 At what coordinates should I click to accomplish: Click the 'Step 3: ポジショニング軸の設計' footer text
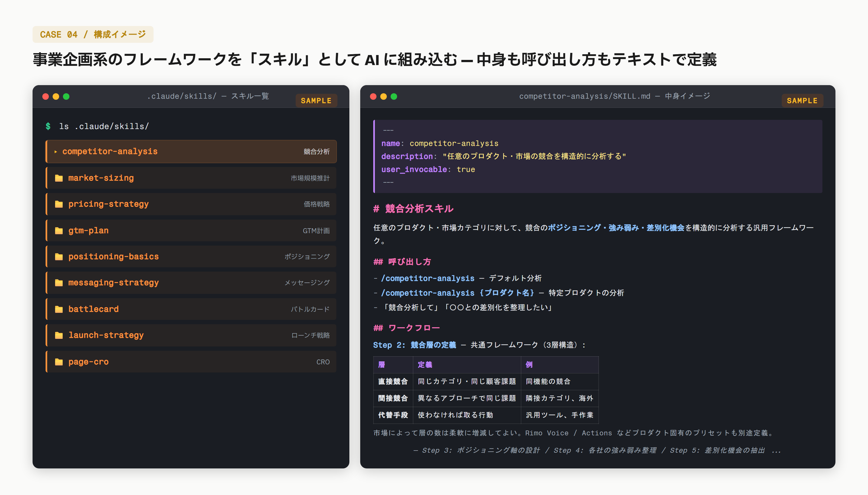(481, 451)
